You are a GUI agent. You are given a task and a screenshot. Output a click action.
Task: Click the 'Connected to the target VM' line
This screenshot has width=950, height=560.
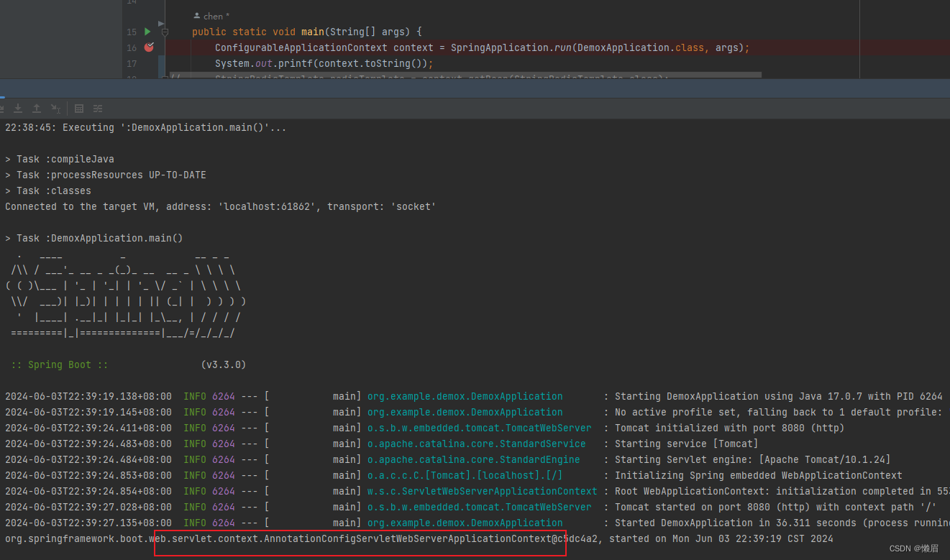pos(221,206)
